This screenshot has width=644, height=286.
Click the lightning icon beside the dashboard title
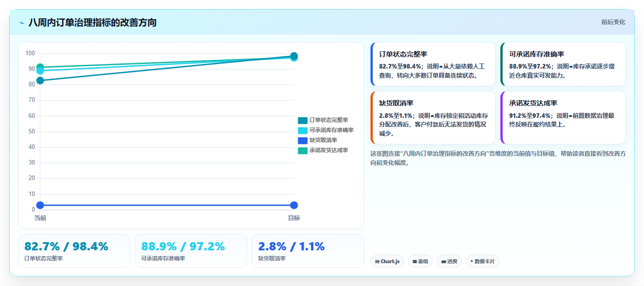tap(21, 23)
